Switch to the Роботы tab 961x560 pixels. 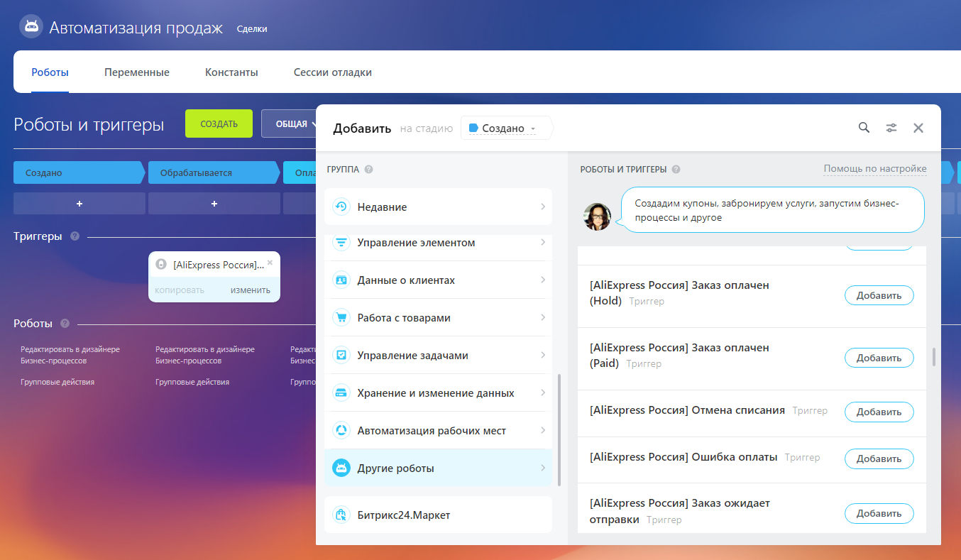tap(50, 72)
